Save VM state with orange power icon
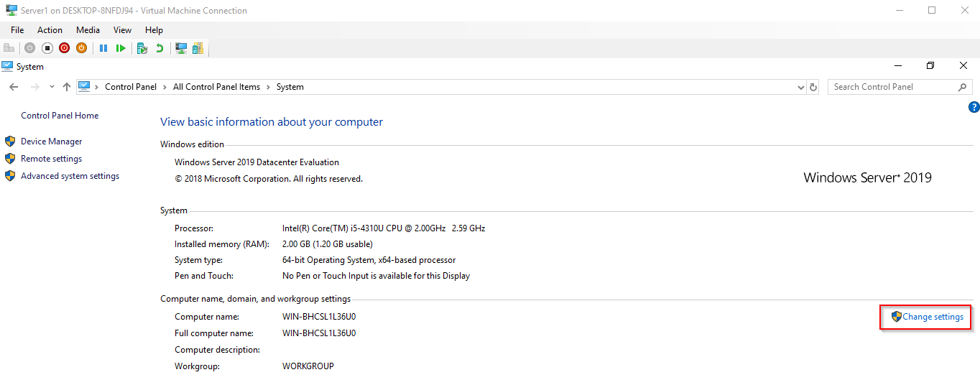 tap(81, 48)
